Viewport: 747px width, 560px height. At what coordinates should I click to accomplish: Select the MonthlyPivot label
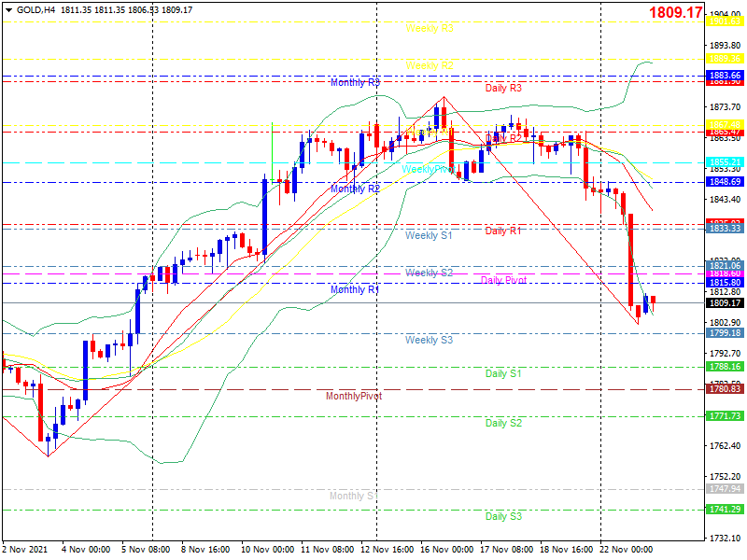[354, 396]
